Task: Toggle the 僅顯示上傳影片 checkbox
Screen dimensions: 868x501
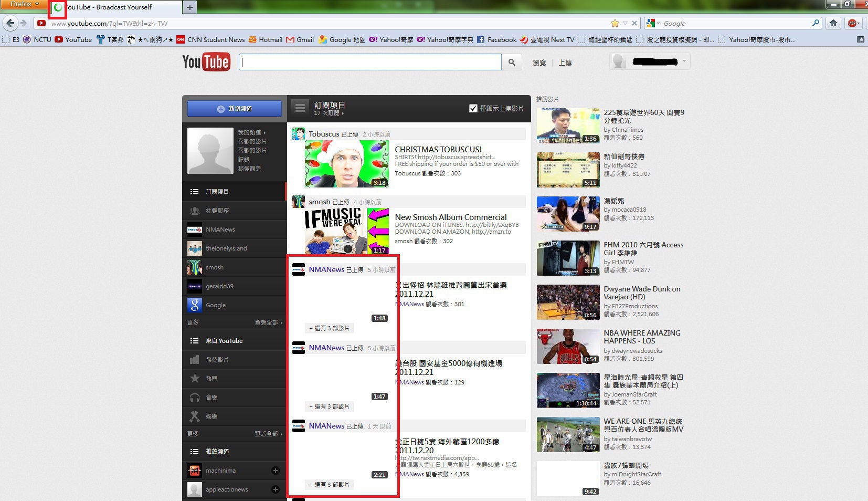Action: point(473,108)
